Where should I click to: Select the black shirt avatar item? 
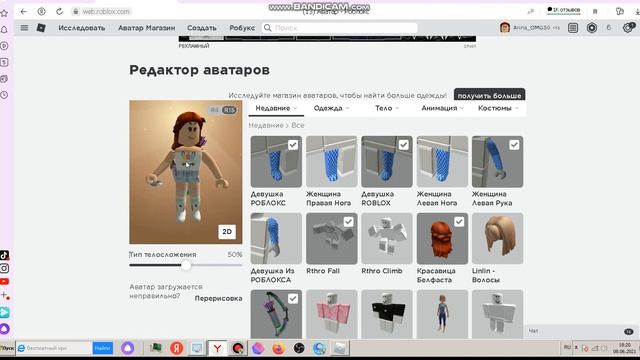click(x=387, y=314)
